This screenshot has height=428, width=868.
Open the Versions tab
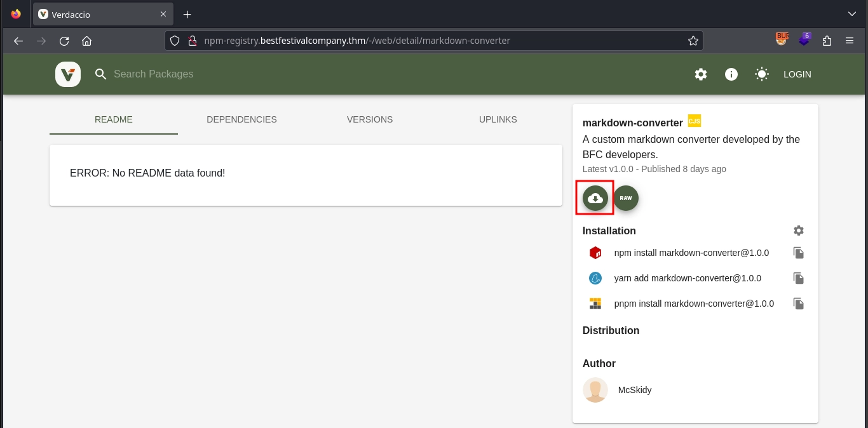click(370, 119)
